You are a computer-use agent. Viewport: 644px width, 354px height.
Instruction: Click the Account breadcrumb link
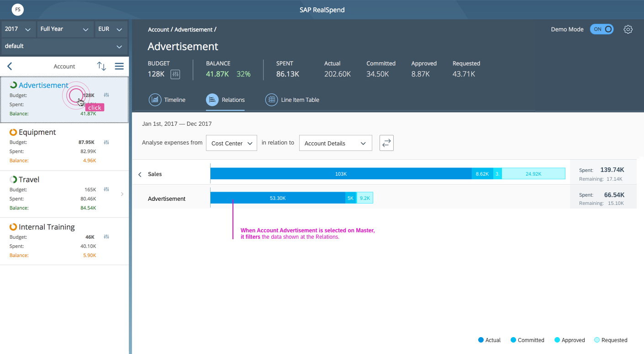(158, 29)
